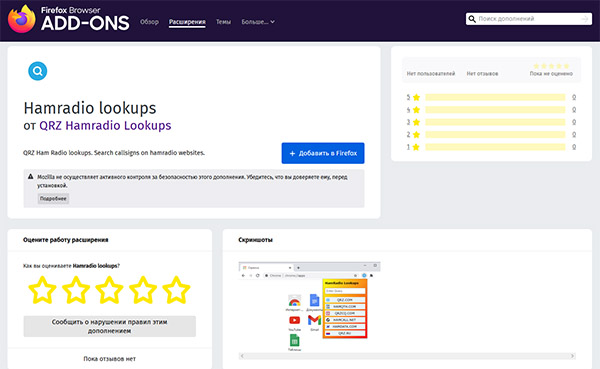This screenshot has height=369, width=600.
Task: Expand the Больше dropdown menu
Action: (258, 22)
